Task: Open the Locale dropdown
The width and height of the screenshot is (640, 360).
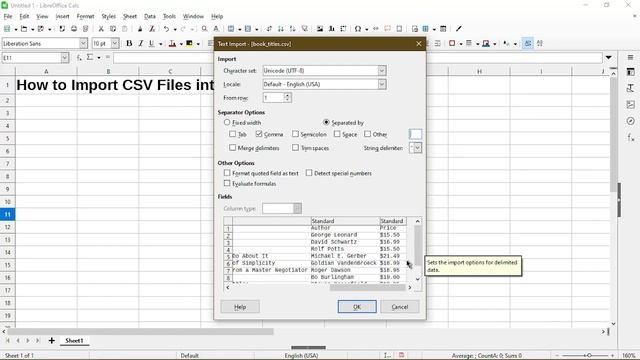Action: click(382, 84)
